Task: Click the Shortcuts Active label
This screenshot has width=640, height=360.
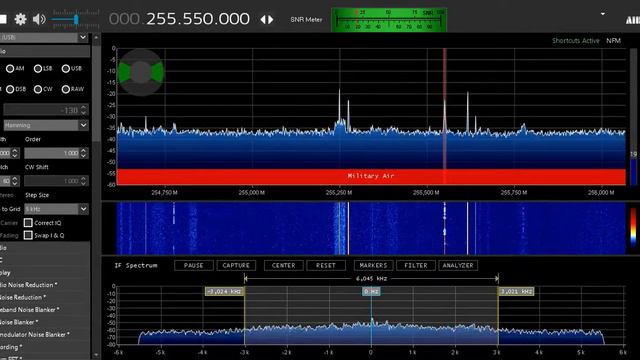Action: coord(576,40)
